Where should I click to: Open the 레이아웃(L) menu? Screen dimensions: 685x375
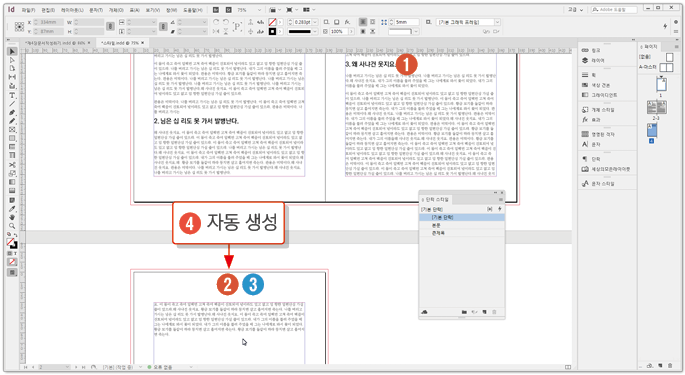[x=72, y=10]
